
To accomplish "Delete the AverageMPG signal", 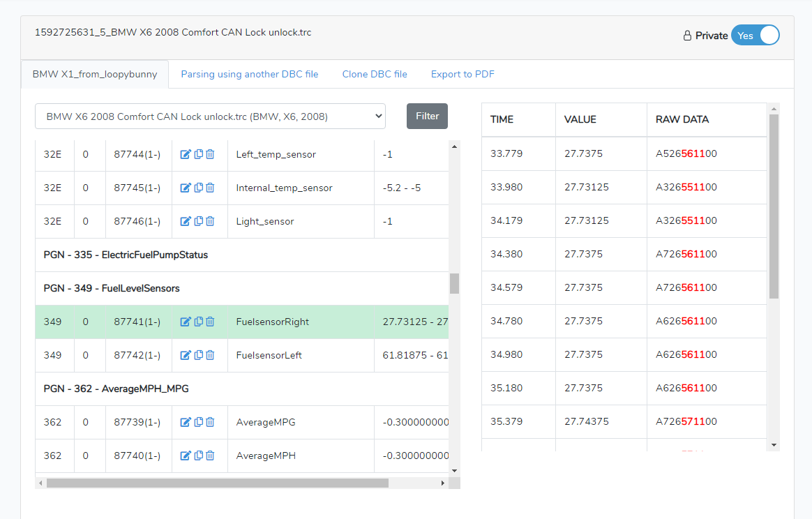I will [x=210, y=422].
